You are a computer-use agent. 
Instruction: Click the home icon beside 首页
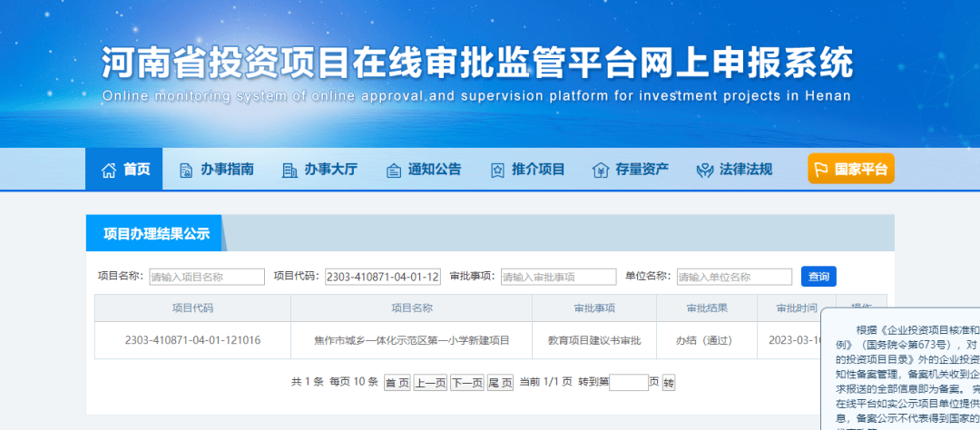point(109,170)
